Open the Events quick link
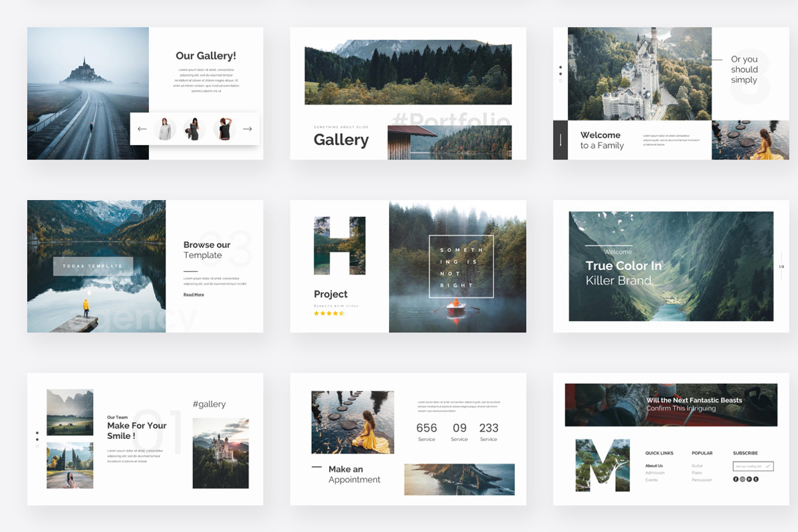This screenshot has width=798, height=532. 652,480
